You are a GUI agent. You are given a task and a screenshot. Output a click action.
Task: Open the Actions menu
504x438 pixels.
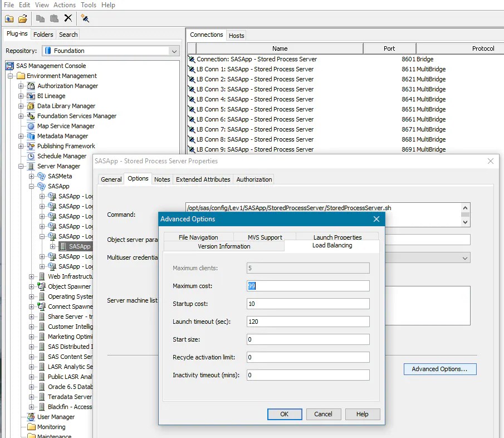(x=64, y=5)
